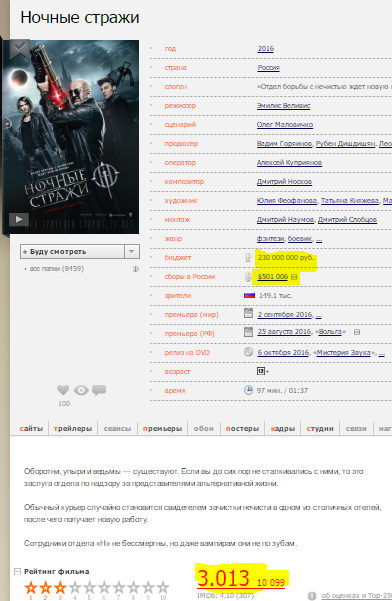Toggle the checkmark ribbon on the poster

(x=19, y=49)
